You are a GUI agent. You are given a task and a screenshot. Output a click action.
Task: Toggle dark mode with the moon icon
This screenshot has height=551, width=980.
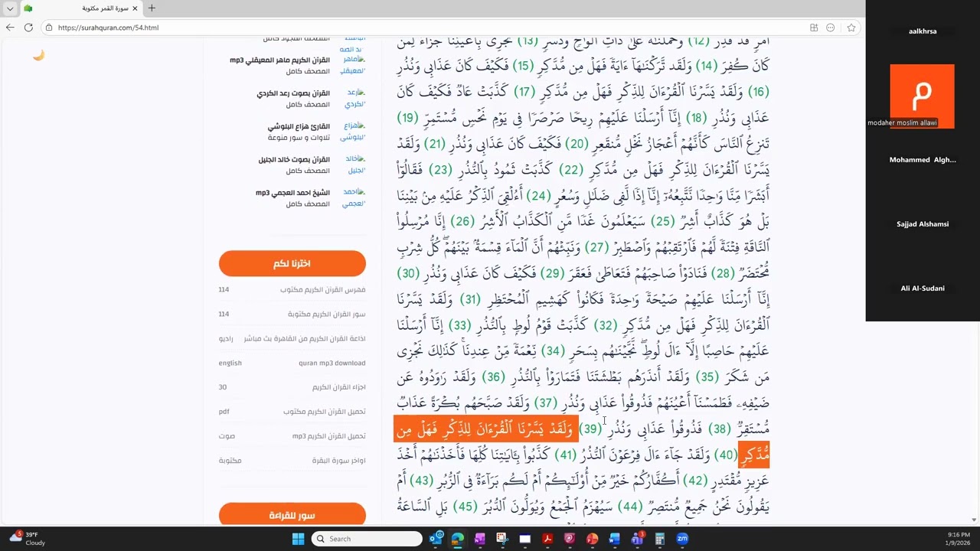tap(39, 55)
